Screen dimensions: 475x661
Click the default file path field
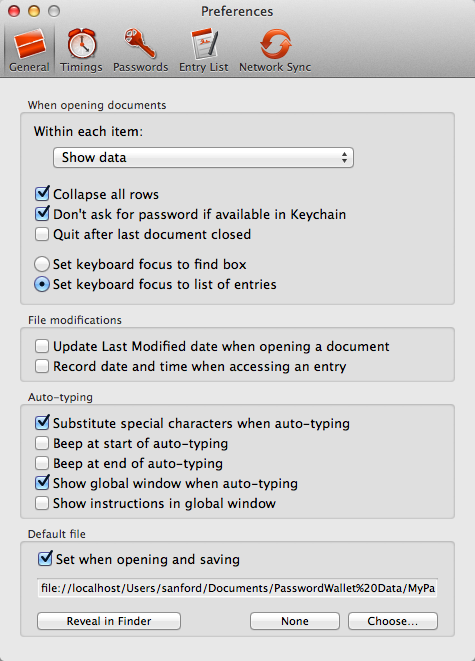click(237, 588)
